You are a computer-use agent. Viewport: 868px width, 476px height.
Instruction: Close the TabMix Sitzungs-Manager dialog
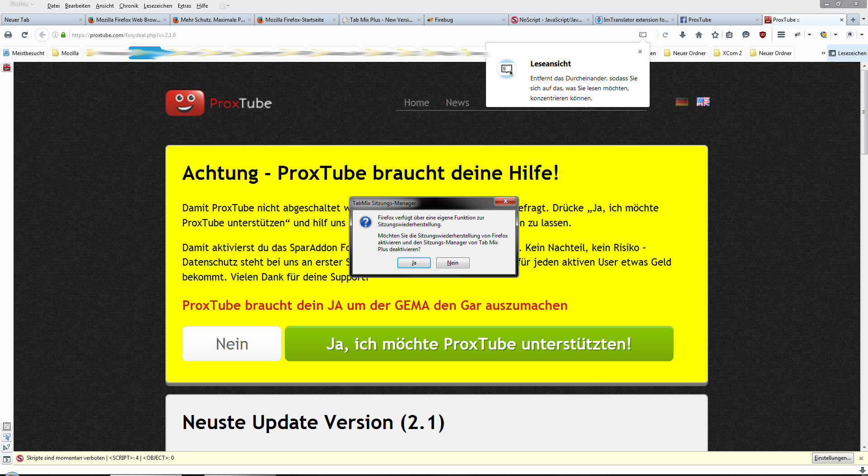pyautogui.click(x=505, y=201)
